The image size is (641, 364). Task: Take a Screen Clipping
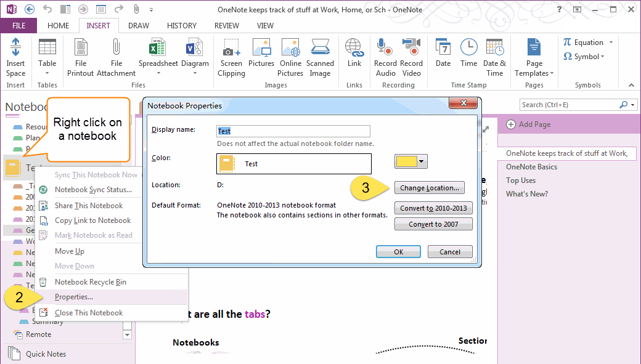[231, 57]
